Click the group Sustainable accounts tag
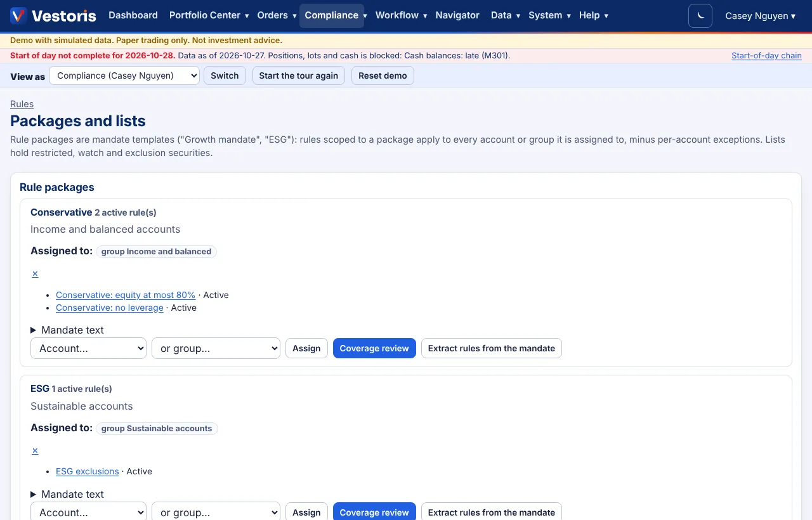Image resolution: width=812 pixels, height=520 pixels. point(157,428)
